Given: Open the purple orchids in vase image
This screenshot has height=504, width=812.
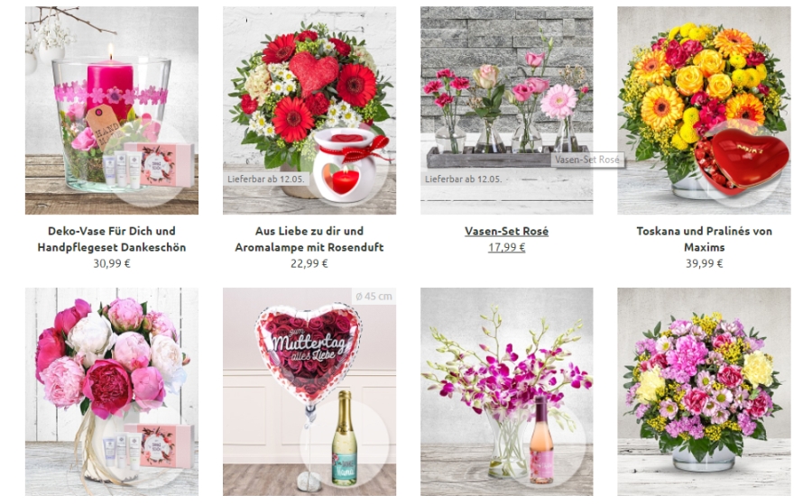Looking at the screenshot, I should click(x=506, y=391).
